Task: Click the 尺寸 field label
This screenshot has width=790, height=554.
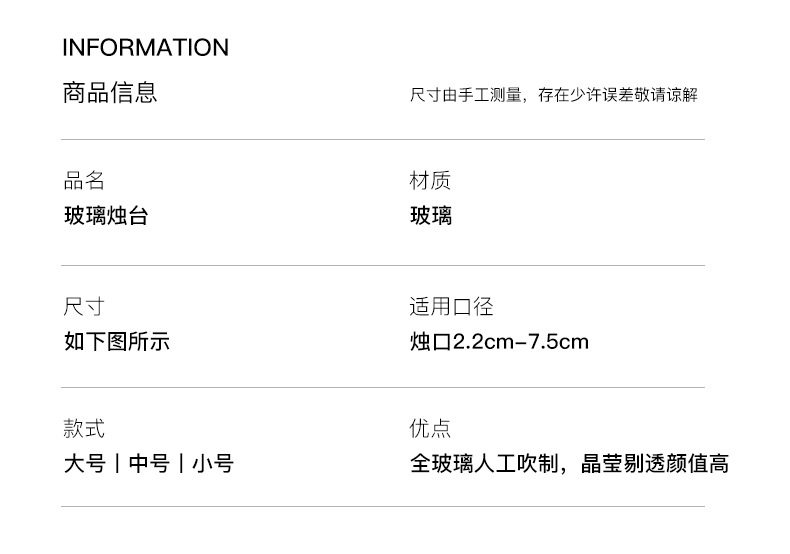Action: [x=84, y=307]
